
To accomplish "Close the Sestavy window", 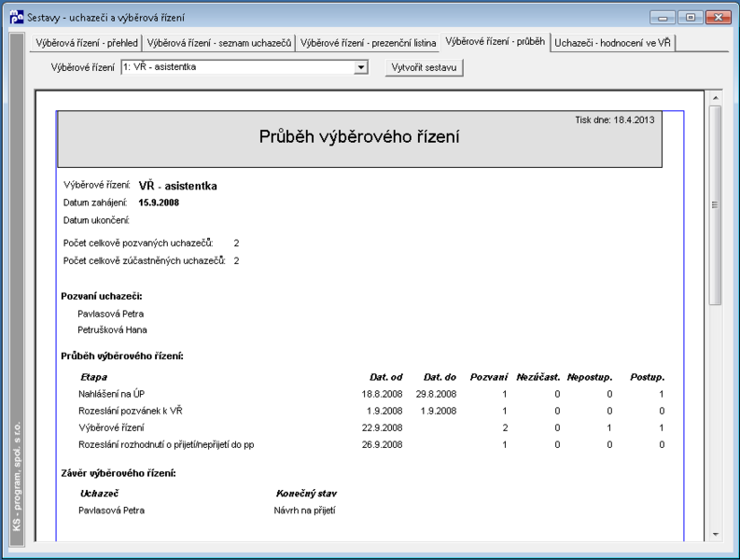I will point(719,18).
